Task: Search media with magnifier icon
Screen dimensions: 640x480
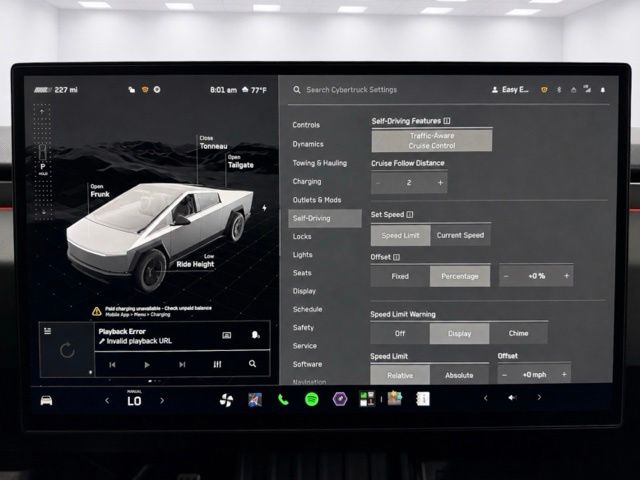Action: (253, 364)
